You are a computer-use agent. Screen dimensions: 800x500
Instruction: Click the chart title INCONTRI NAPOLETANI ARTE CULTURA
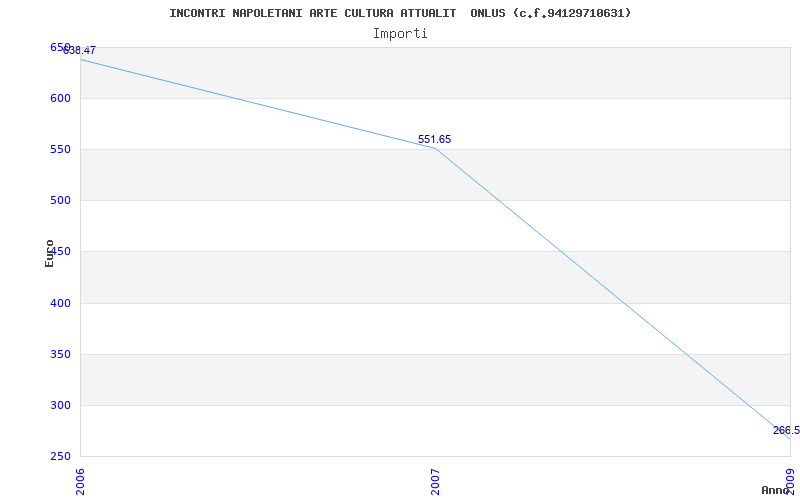[x=400, y=13]
